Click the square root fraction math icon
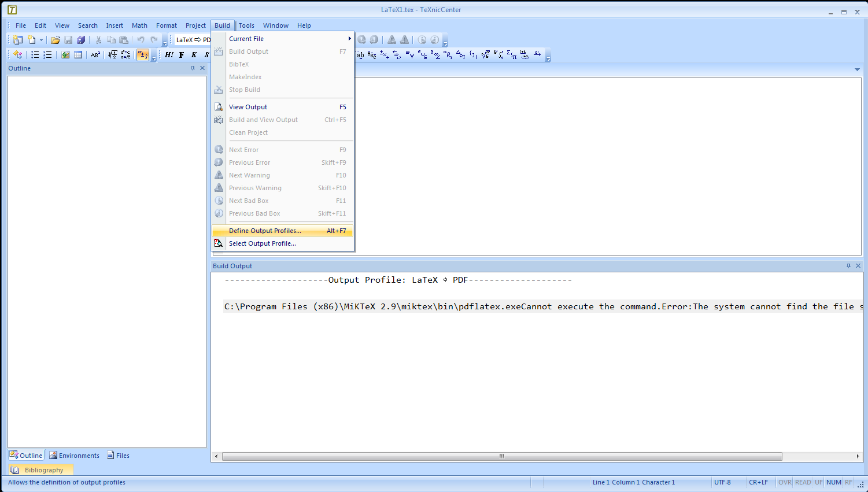 tap(113, 55)
